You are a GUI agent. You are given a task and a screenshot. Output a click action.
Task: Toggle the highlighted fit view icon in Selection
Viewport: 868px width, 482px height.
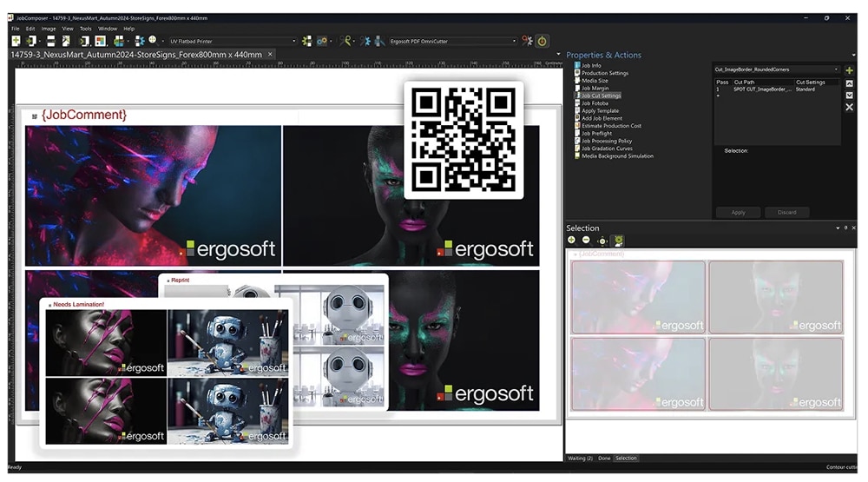pyautogui.click(x=619, y=241)
